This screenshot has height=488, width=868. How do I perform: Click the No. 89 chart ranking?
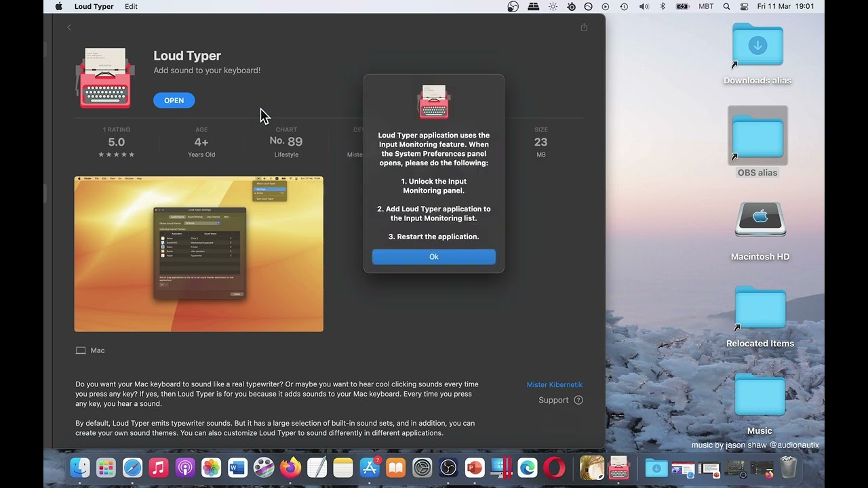tap(286, 142)
